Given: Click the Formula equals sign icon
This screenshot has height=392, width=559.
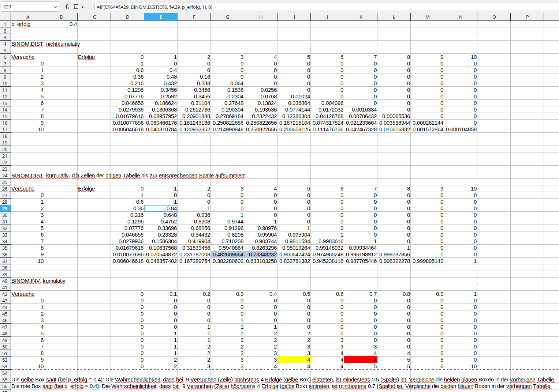Looking at the screenshot, I should 90,7.
